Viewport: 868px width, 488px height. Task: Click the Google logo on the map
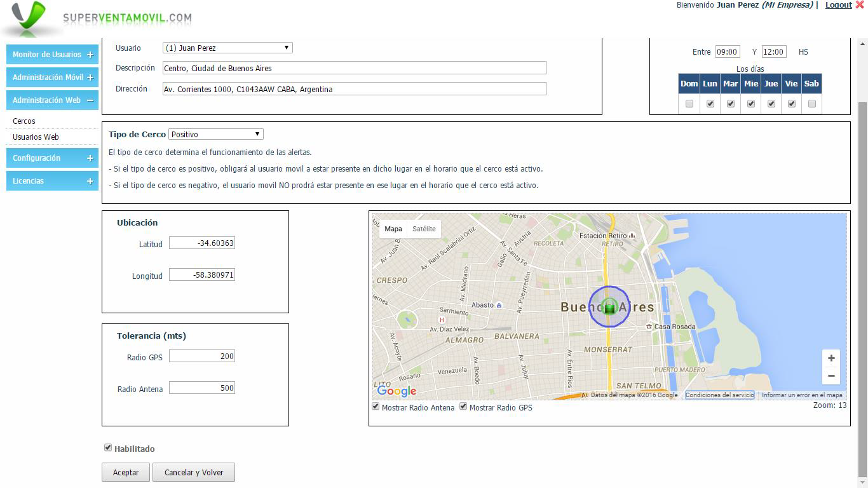point(397,391)
